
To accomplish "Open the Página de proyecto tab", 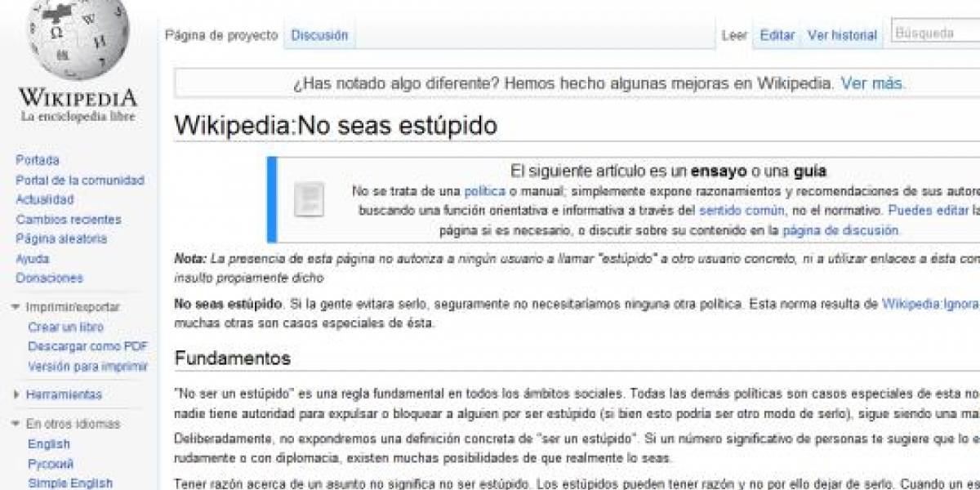I will pyautogui.click(x=221, y=35).
